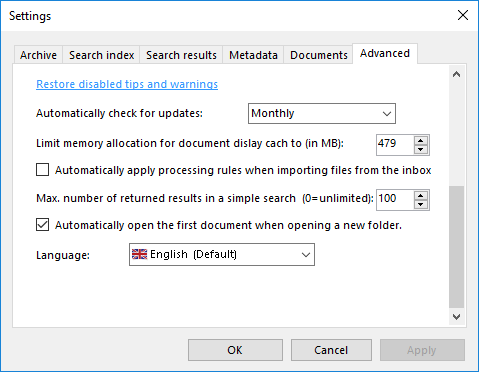Screen dimensions: 479x372
Task: Open the update check frequency dropdown
Action: 322,113
